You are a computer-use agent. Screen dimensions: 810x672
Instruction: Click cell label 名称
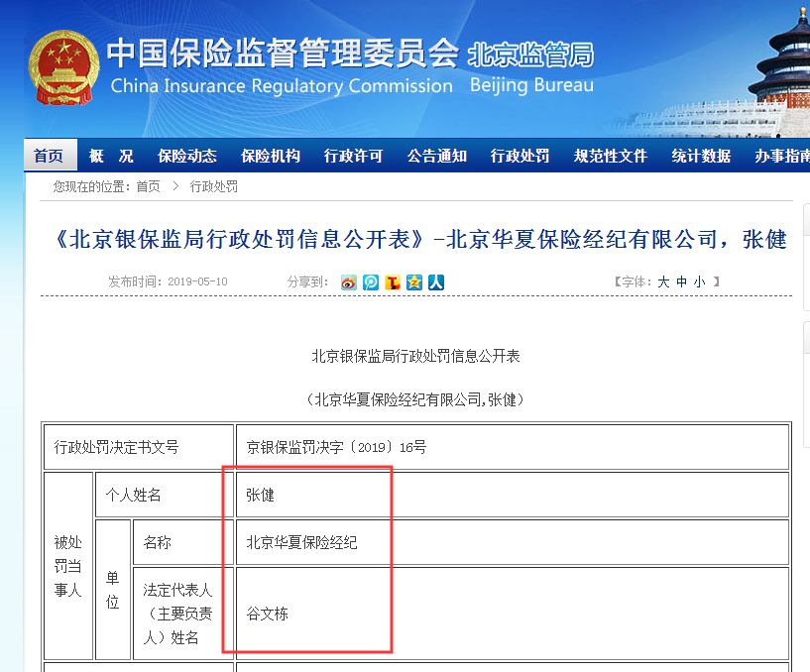[x=183, y=542]
